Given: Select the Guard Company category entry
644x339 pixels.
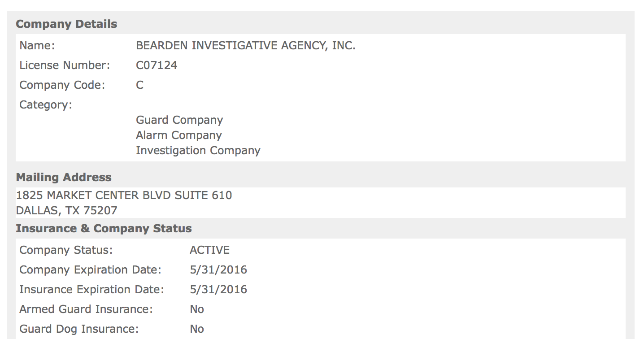Looking at the screenshot, I should [x=179, y=120].
